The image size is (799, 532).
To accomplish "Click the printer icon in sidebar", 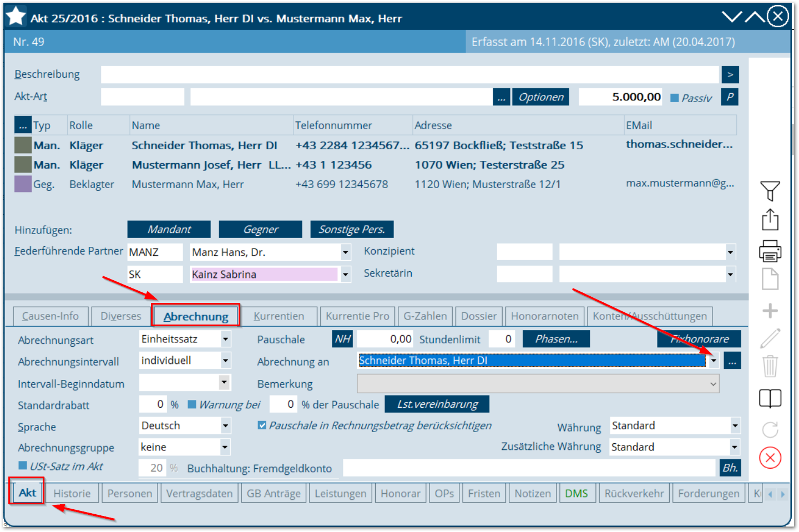I will 770,251.
